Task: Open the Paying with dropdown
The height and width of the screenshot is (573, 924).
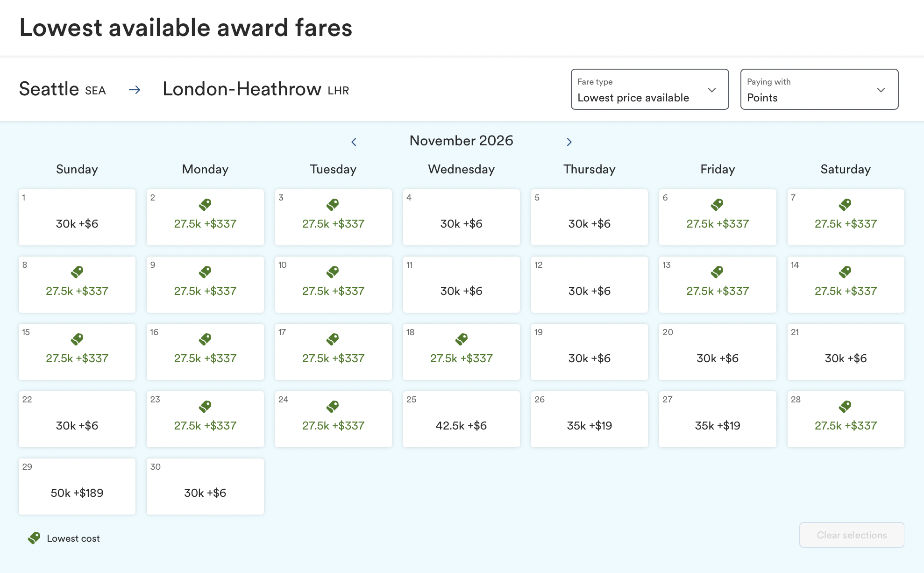Action: pos(819,89)
